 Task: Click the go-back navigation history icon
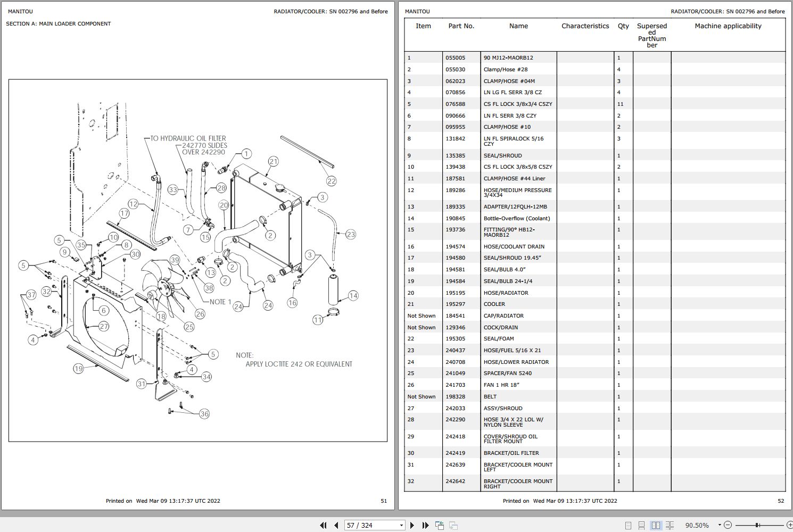[440, 525]
